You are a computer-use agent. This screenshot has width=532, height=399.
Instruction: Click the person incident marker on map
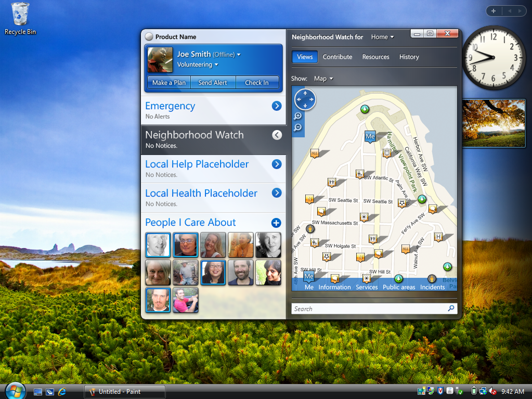[x=310, y=229]
